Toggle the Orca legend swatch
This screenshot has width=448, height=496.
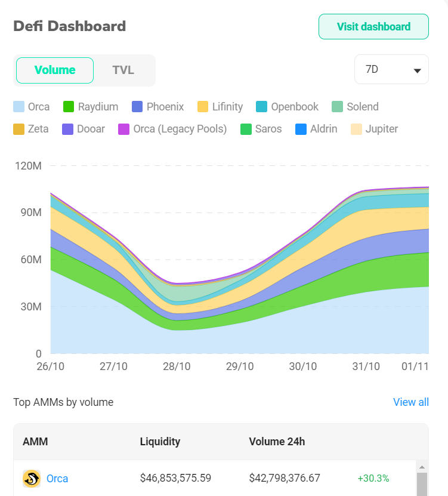(18, 107)
